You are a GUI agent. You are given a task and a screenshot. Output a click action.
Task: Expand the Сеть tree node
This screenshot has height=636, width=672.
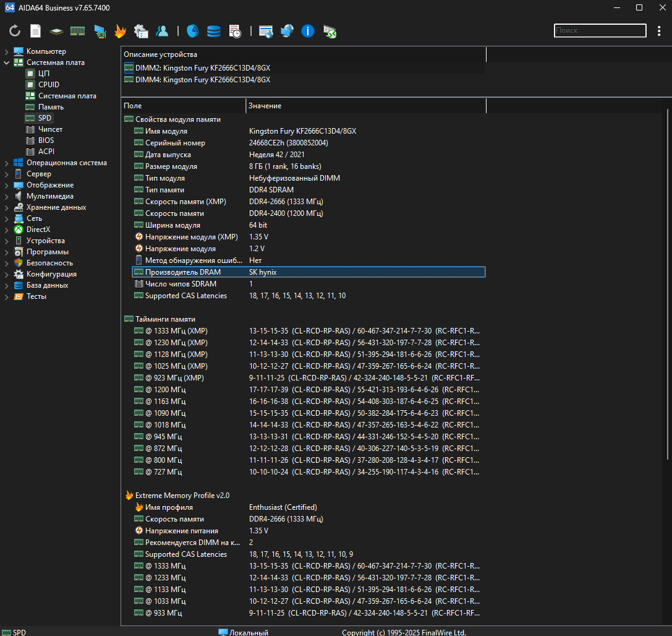pos(6,219)
